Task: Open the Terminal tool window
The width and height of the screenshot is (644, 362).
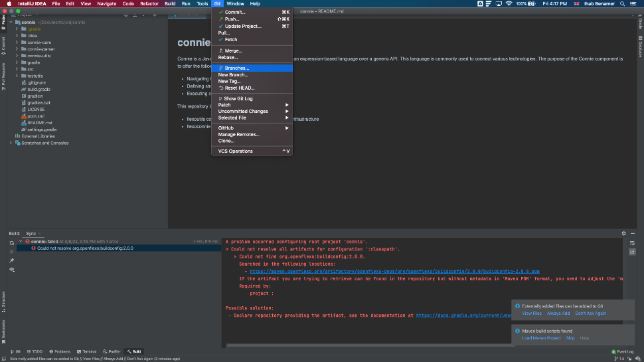Action: 87,351
